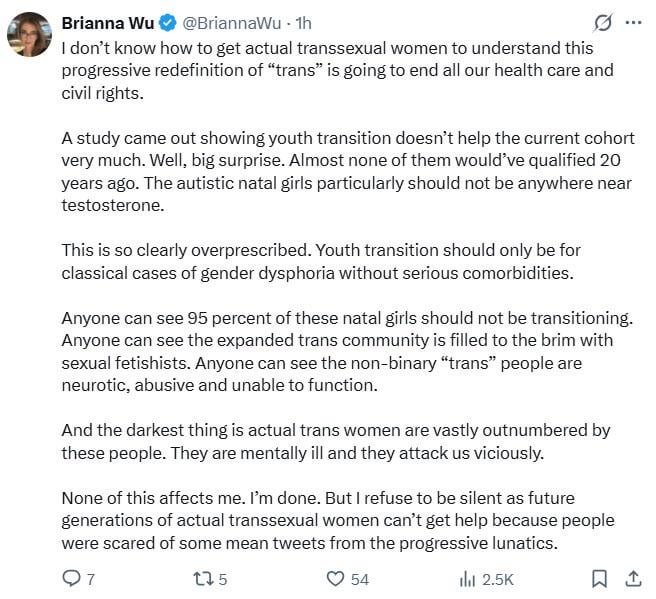Image resolution: width=656 pixels, height=599 pixels.
Task: Click the repost count of 5
Action: (x=223, y=578)
